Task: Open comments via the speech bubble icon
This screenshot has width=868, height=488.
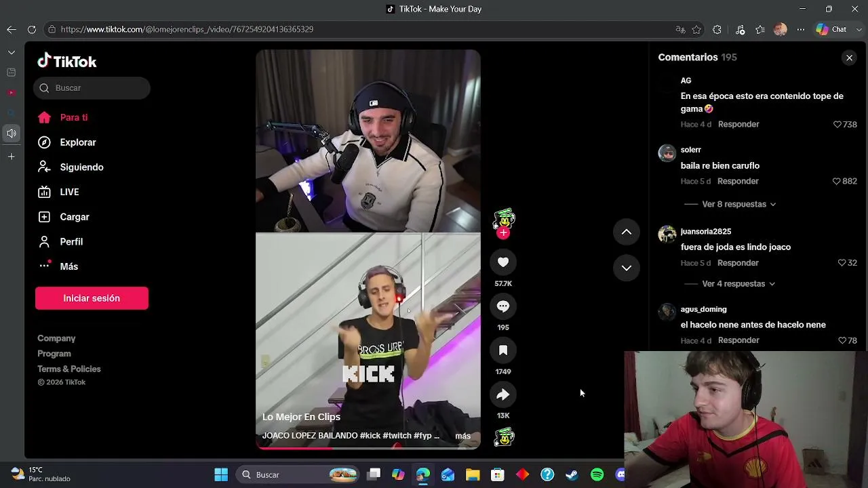Action: (x=503, y=306)
